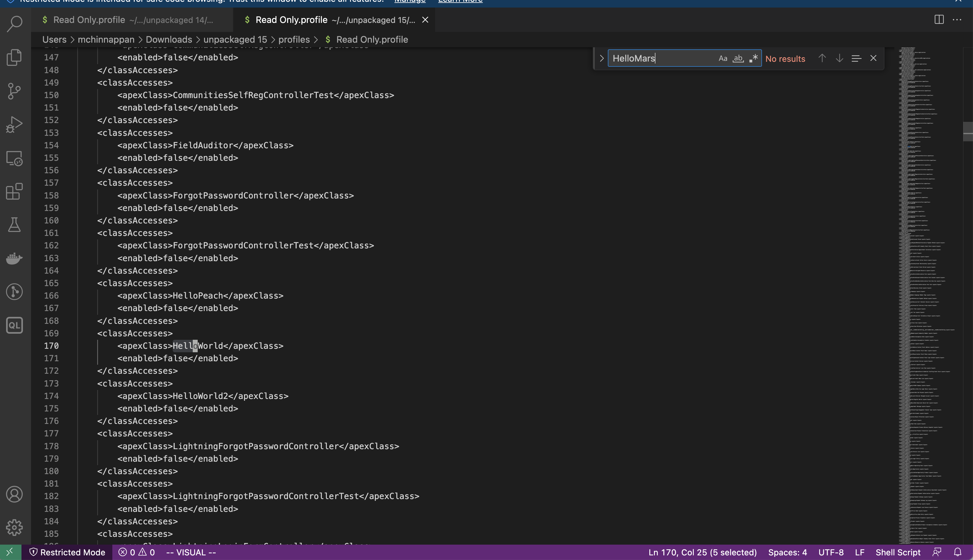Image resolution: width=973 pixels, height=560 pixels.
Task: Open Source Control view
Action: (15, 91)
